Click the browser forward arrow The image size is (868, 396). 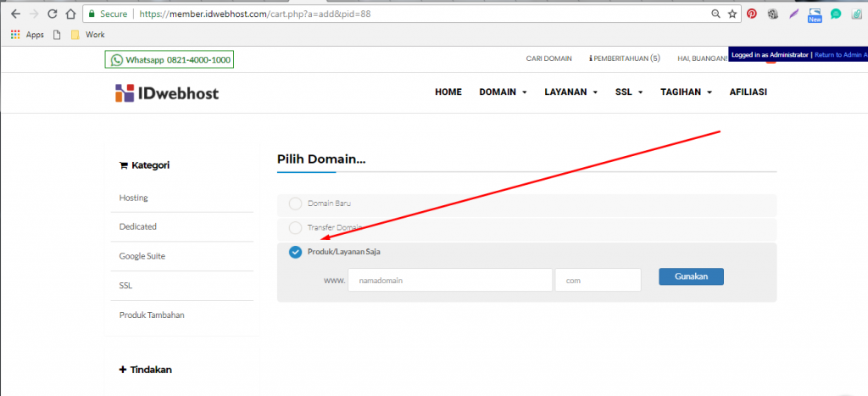pyautogui.click(x=34, y=14)
